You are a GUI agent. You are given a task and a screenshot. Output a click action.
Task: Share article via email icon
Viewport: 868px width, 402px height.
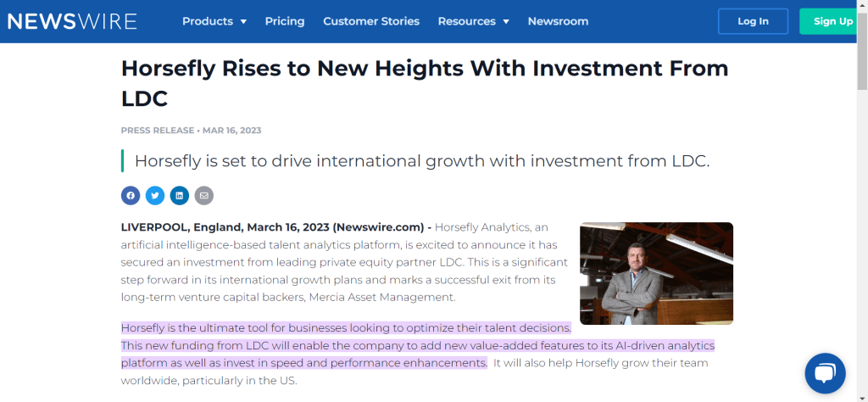click(203, 196)
